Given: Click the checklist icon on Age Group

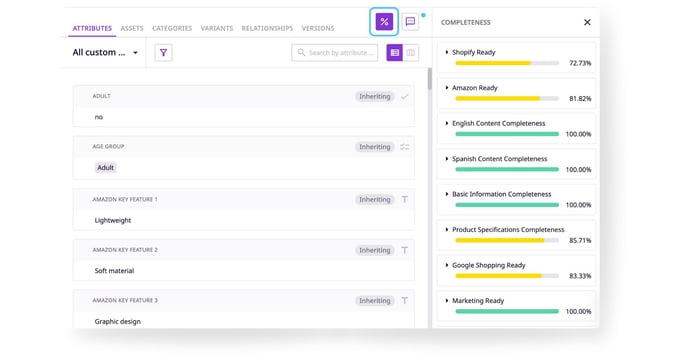Looking at the screenshot, I should pyautogui.click(x=405, y=147).
